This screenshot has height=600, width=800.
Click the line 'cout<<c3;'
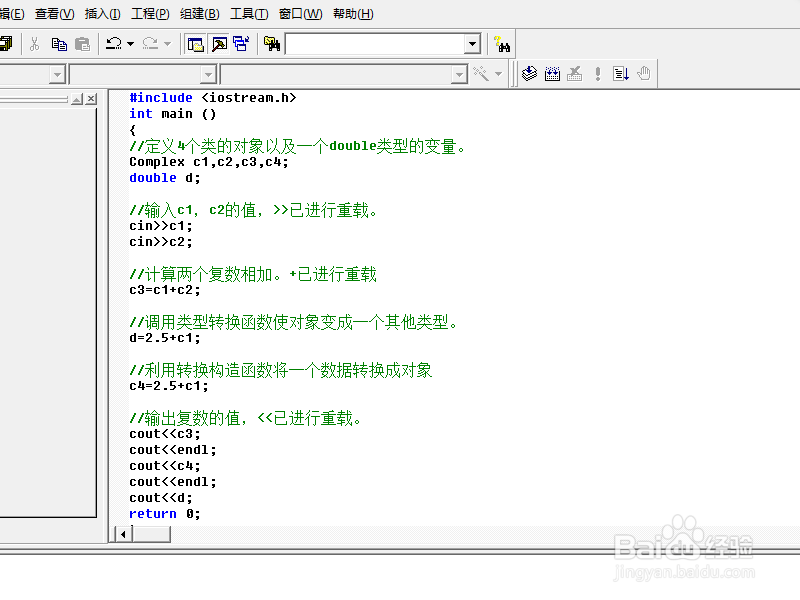[164, 434]
